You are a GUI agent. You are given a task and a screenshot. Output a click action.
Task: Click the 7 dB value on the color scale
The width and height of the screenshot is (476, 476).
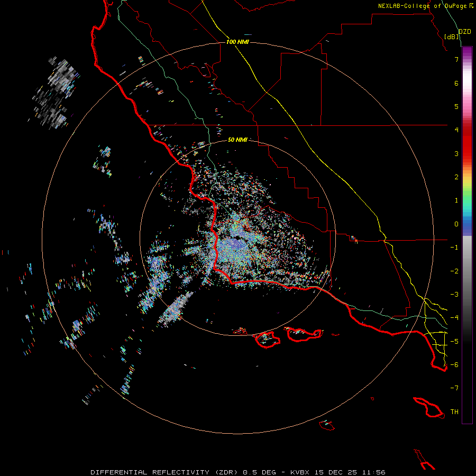coord(456,59)
